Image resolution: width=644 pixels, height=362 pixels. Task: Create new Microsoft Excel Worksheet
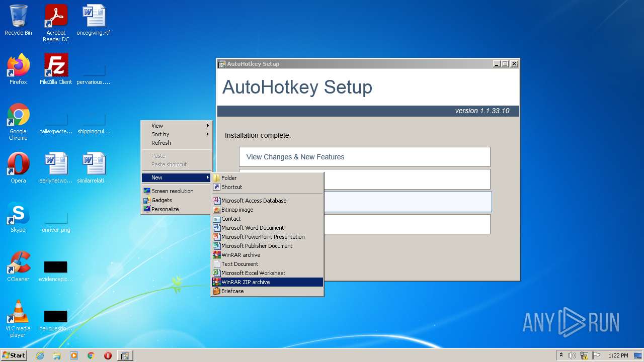pos(267,273)
